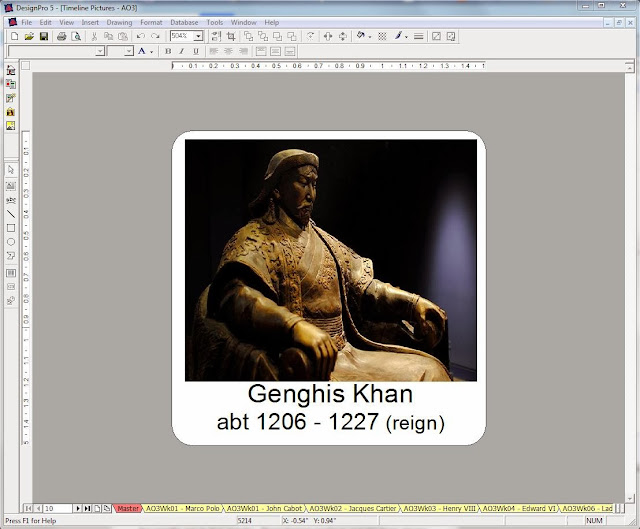This screenshot has height=529, width=640.
Task: Toggle underline text formatting
Action: click(196, 51)
